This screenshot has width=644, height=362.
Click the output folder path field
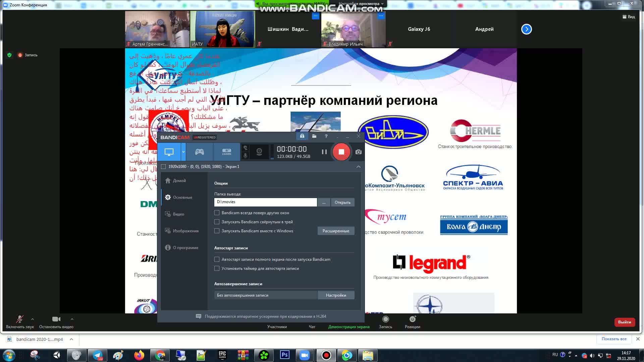pos(265,202)
